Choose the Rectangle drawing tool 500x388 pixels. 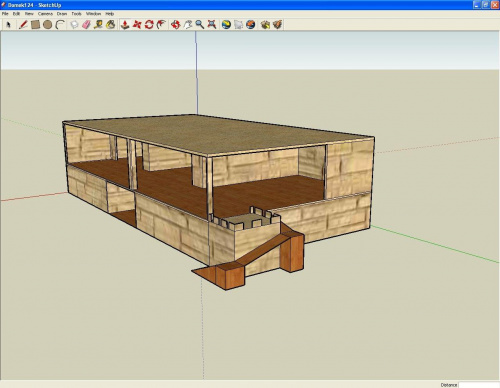35,25
